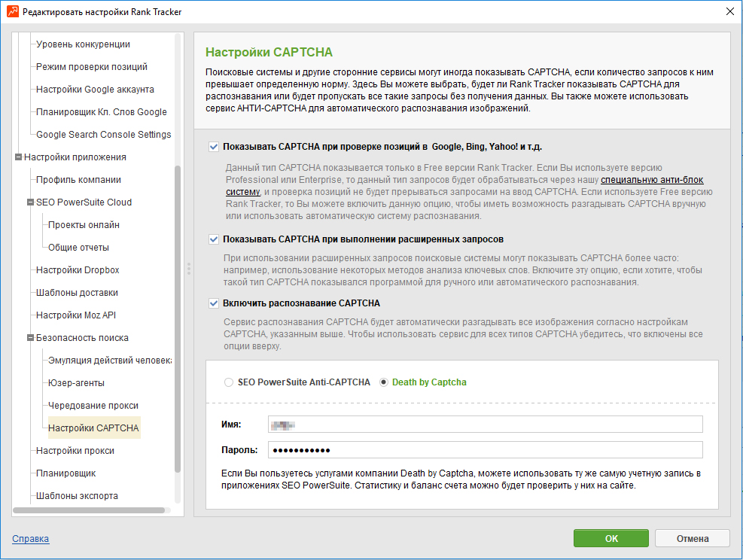Select Профиль компании in tree
Screen dimensions: 743x560
click(x=78, y=180)
